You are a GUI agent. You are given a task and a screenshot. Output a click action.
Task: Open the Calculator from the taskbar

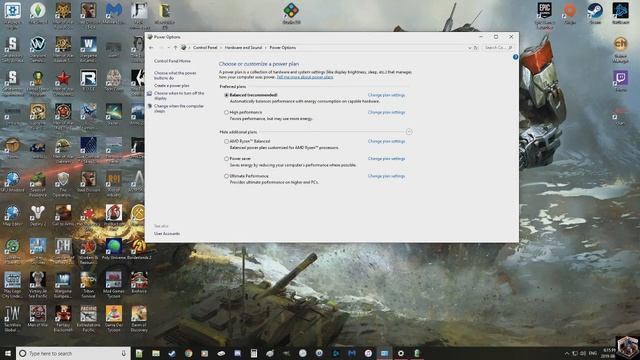click(x=253, y=353)
